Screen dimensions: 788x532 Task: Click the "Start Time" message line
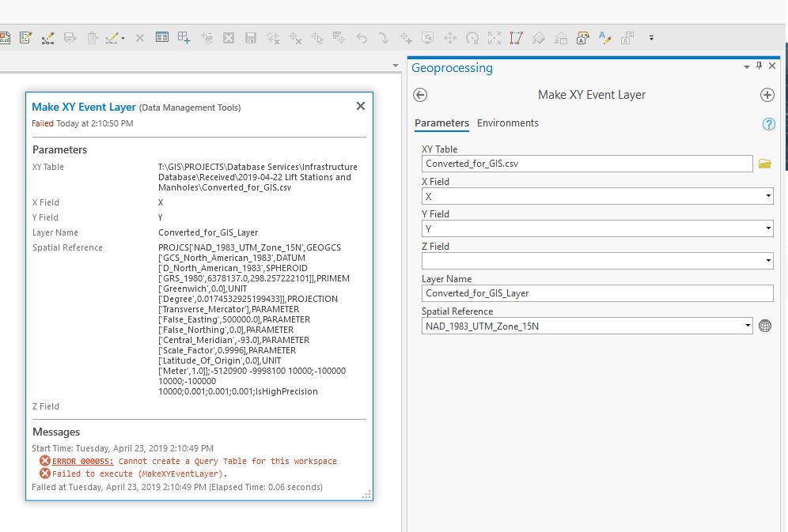(123, 448)
